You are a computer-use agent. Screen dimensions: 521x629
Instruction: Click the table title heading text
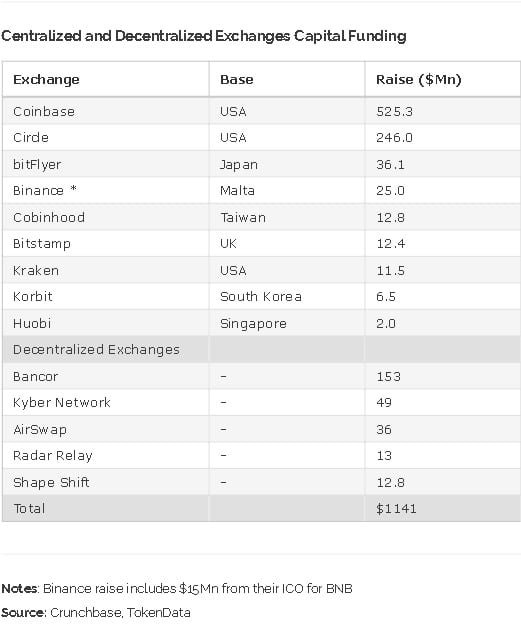204,36
